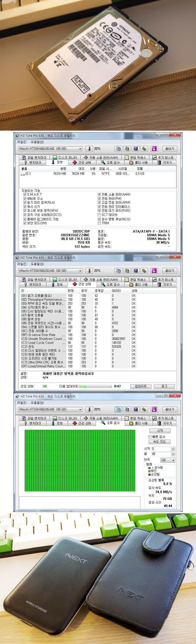
Task: Open the 랜덤 액세스 tab in the 오류 검사 window
Action: pyautogui.click(x=135, y=418)
